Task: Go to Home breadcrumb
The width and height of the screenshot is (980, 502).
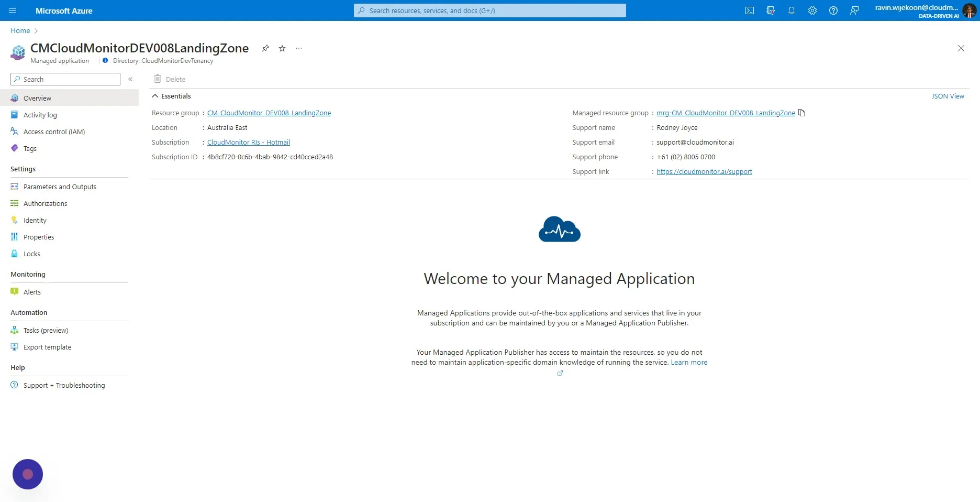Action: tap(20, 30)
